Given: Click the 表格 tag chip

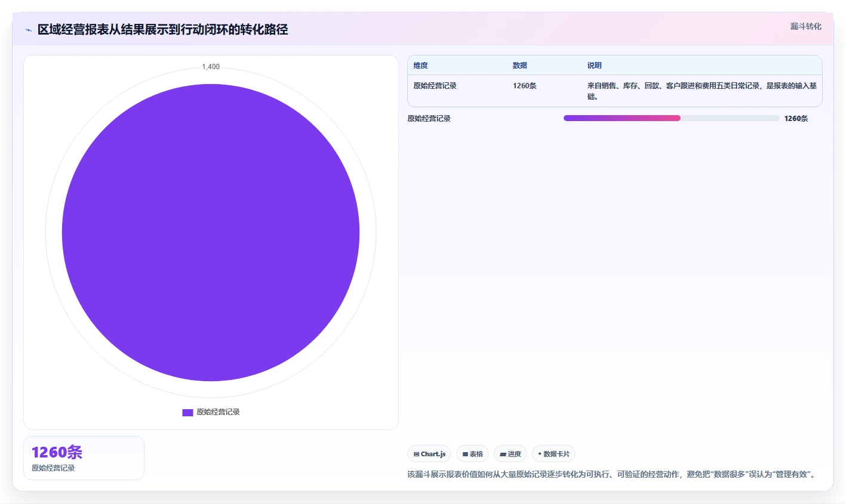Looking at the screenshot, I should (473, 454).
